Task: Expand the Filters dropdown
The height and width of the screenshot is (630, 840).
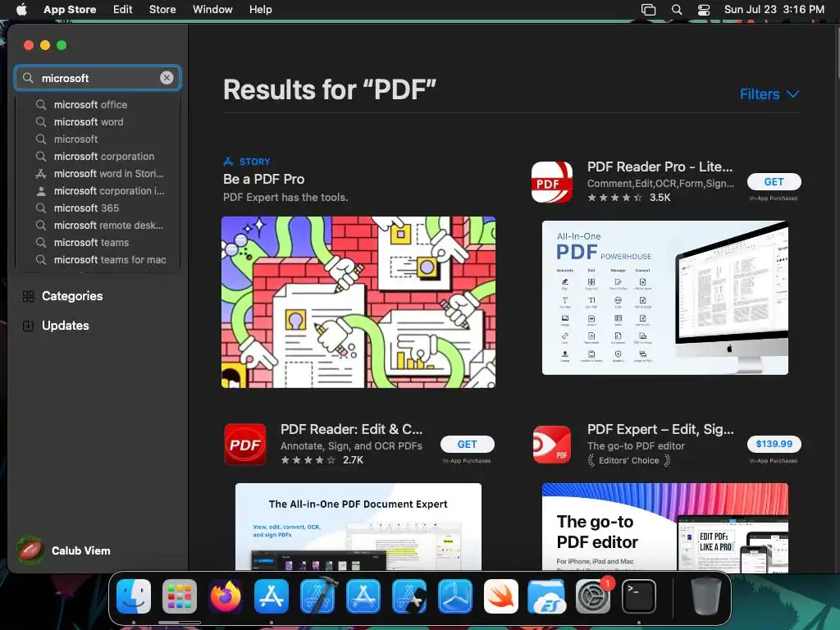Action: coord(769,94)
